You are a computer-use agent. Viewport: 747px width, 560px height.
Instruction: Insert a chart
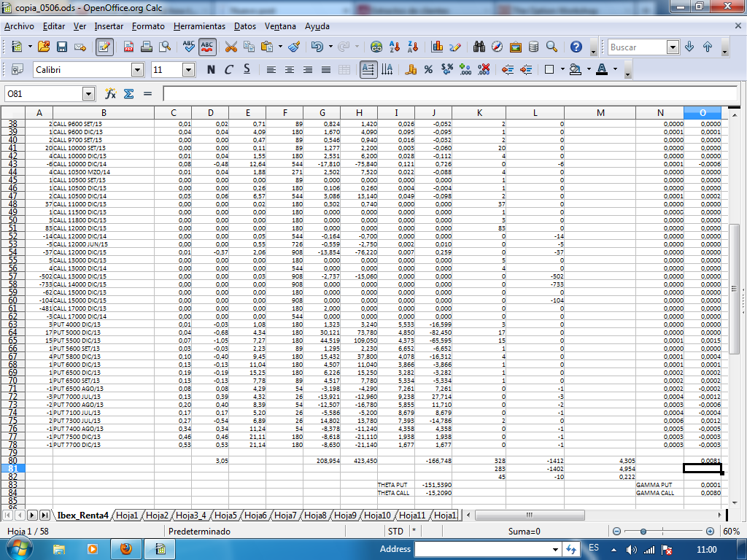437,47
